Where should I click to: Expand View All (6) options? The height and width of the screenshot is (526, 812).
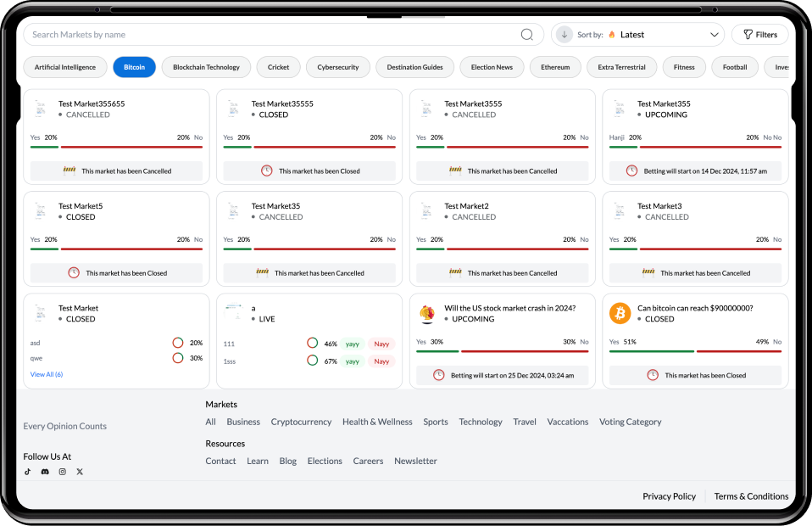tap(47, 374)
